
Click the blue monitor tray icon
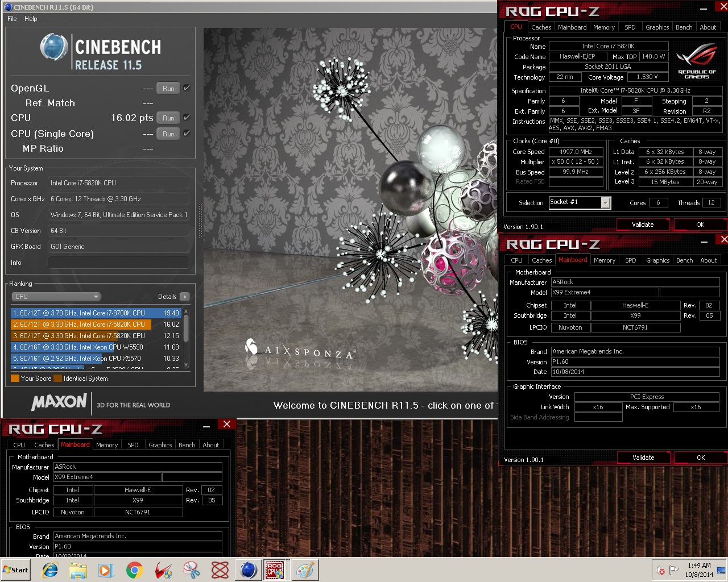click(721, 570)
